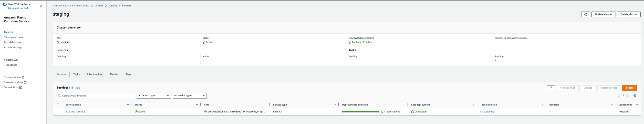The image size is (644, 124).
Task: Click the Update cluster button
Action: tap(603, 14)
